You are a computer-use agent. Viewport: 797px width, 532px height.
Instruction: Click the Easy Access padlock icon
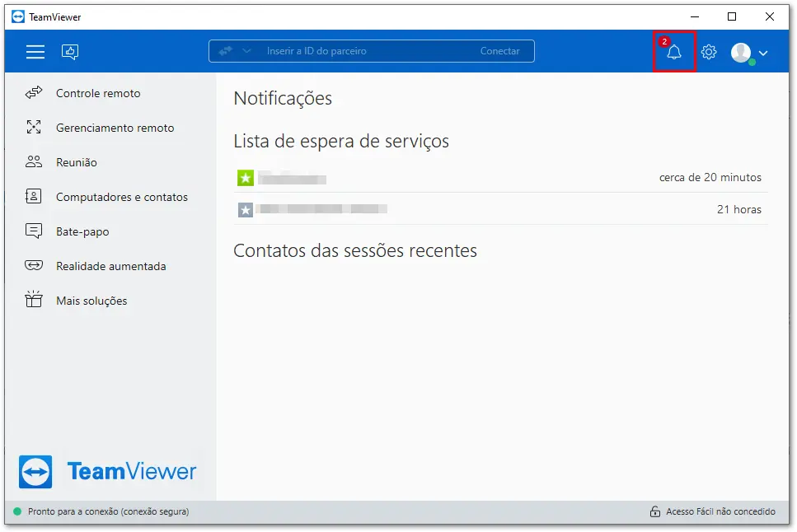click(x=655, y=511)
